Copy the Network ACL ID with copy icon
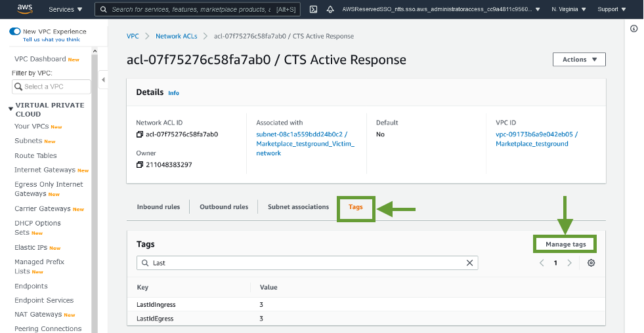 [140, 134]
